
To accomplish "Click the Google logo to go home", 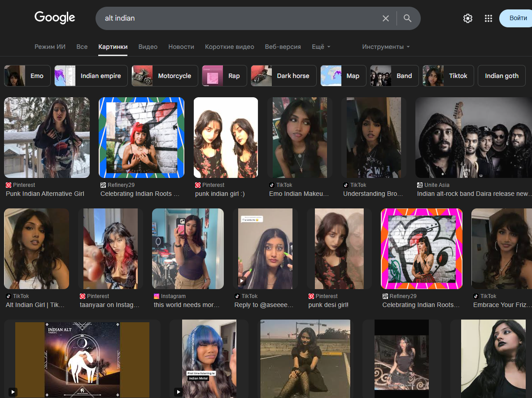I will click(55, 18).
